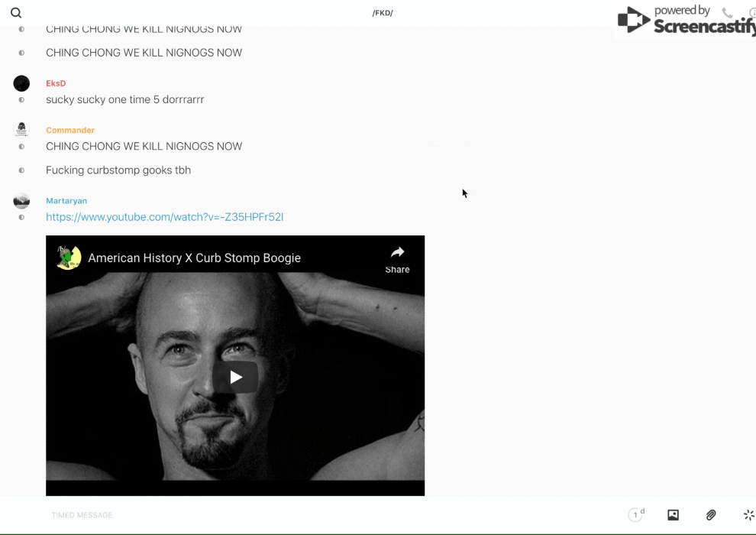Open the /FKD/ conversation title
Viewport: 756px width, 535px height.
pyautogui.click(x=383, y=13)
